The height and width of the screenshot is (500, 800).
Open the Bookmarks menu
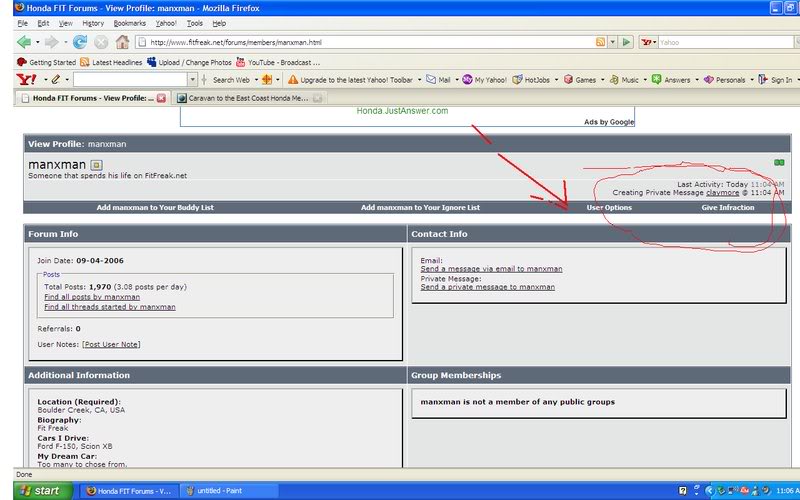tap(130, 23)
